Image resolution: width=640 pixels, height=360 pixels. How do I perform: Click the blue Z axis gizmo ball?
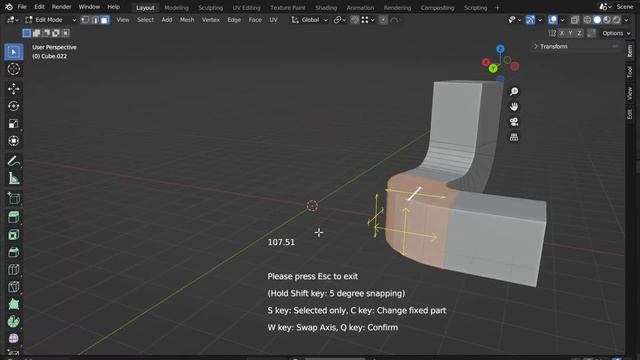click(500, 49)
